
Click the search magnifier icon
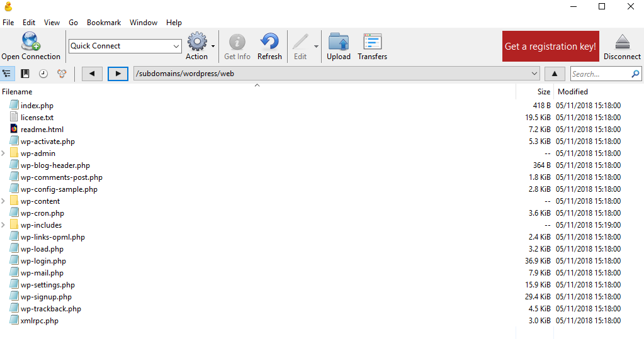pyautogui.click(x=635, y=74)
